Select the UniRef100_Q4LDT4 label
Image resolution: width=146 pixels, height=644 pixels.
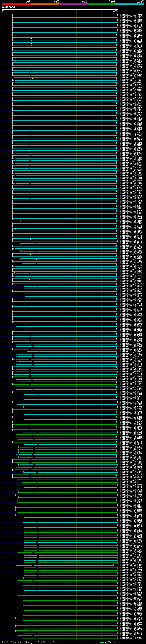tap(131, 40)
